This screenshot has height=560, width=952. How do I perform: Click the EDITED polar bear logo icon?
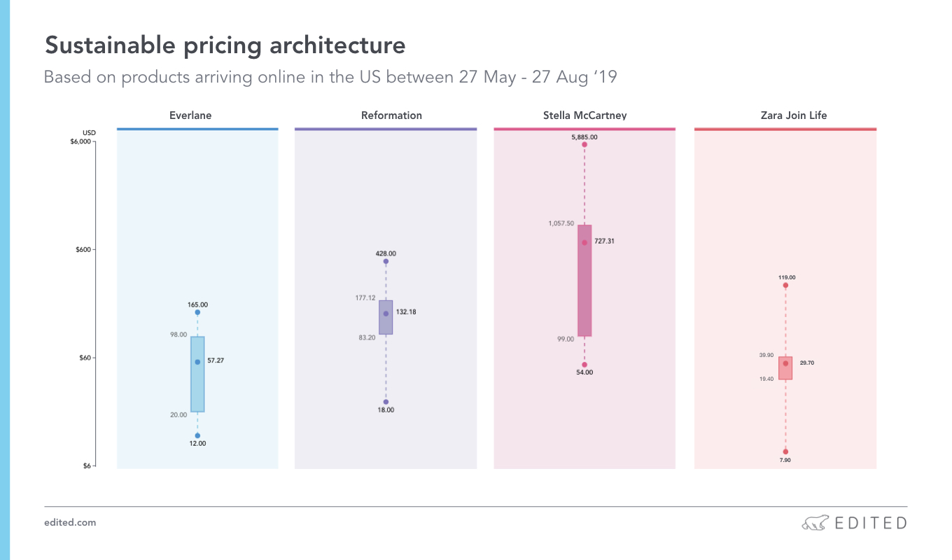pyautogui.click(x=814, y=523)
